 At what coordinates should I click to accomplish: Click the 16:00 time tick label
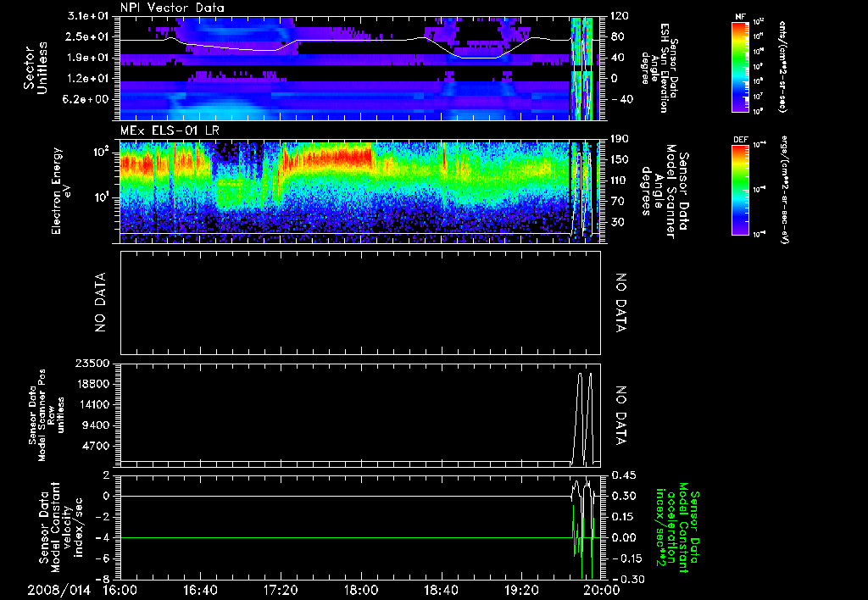coord(120,591)
